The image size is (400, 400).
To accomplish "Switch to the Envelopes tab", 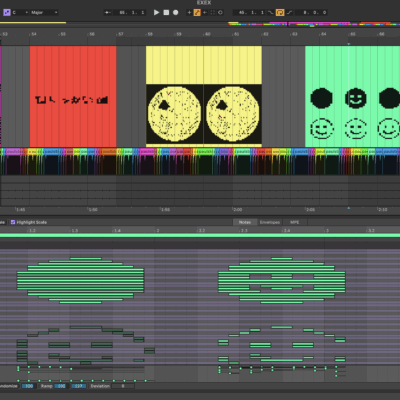I will pyautogui.click(x=270, y=222).
